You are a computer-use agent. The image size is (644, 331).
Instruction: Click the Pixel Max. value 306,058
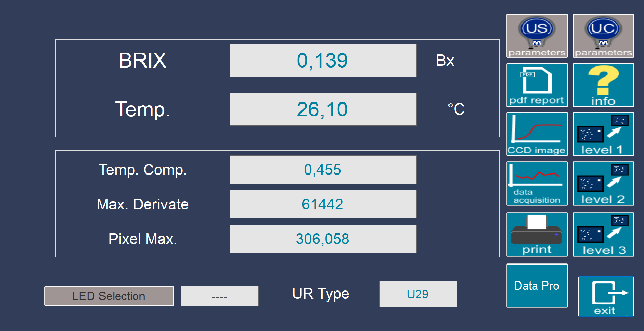(323, 239)
